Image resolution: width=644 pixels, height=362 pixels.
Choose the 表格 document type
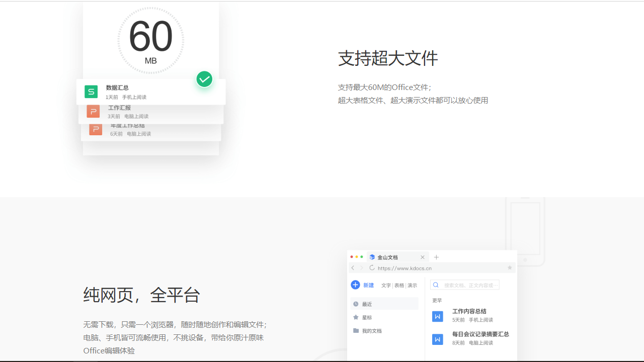click(x=399, y=285)
